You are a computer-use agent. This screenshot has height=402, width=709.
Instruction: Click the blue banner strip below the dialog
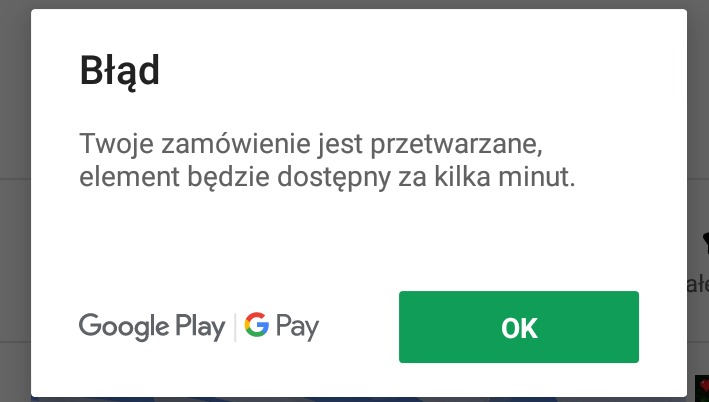click(x=359, y=399)
